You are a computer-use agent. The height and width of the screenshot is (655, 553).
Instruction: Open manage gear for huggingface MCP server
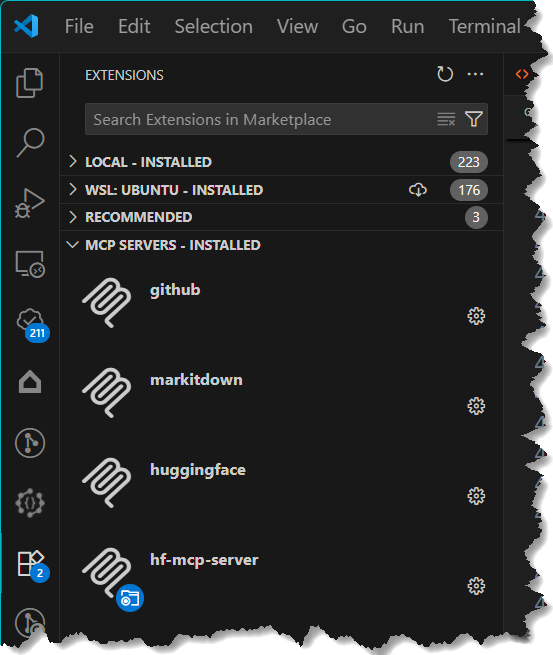(x=476, y=496)
